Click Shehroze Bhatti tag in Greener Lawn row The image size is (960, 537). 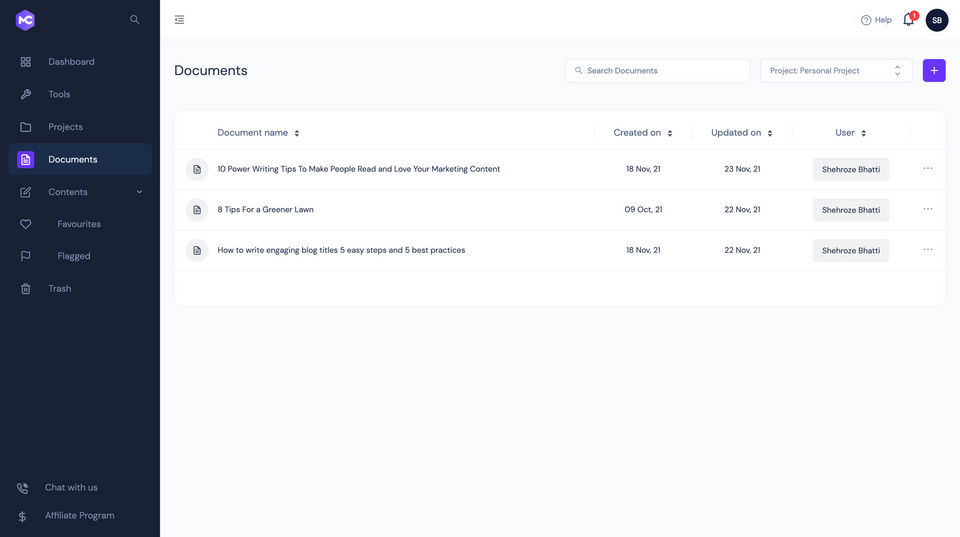coord(851,209)
